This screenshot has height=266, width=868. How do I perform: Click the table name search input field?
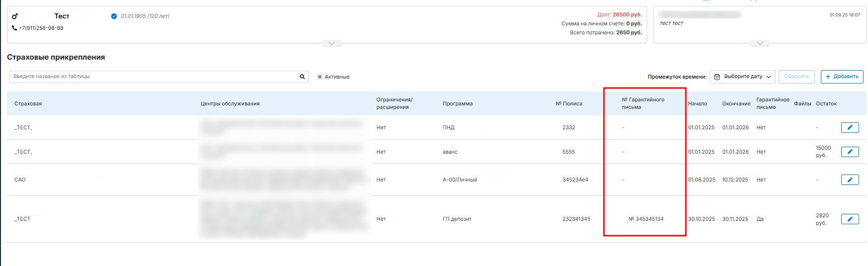click(154, 77)
